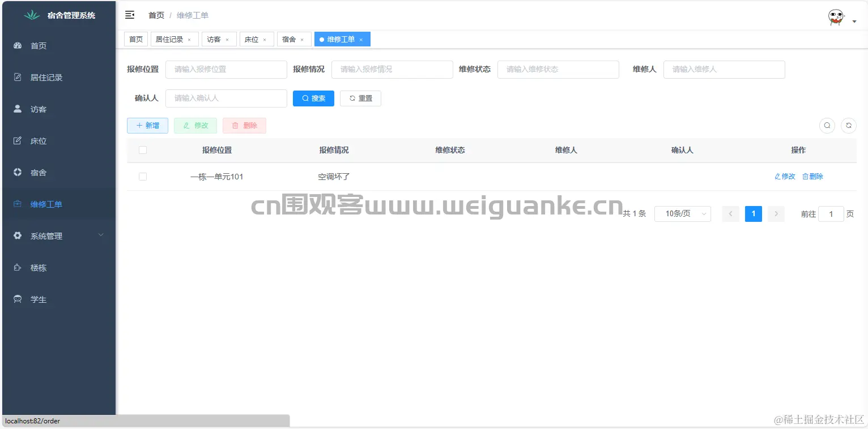The image size is (868, 429).
Task: Open the user avatar menu
Action: [836, 17]
